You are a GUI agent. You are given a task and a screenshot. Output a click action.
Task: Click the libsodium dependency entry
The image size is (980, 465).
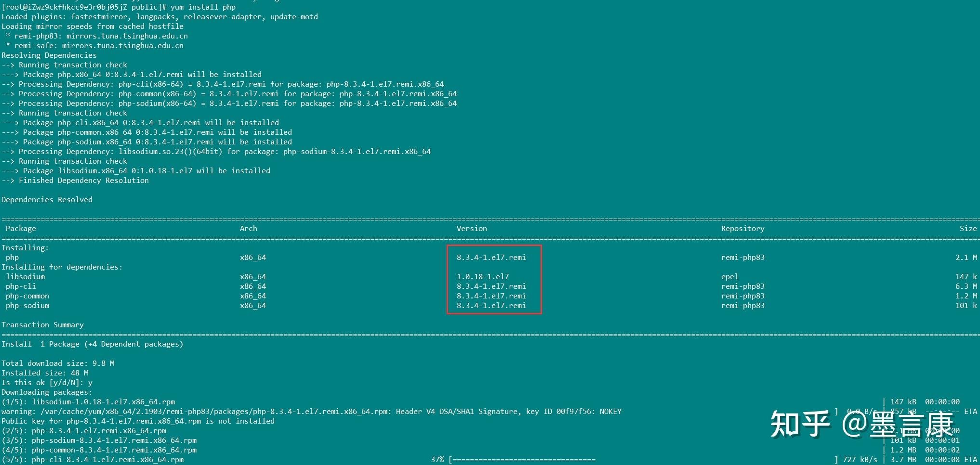(26, 276)
